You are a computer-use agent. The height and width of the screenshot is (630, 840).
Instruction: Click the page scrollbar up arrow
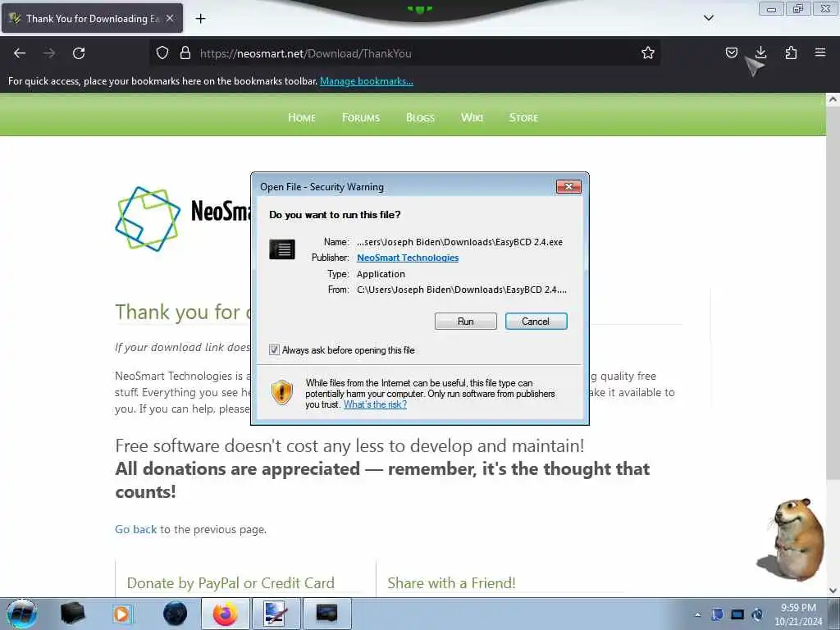(833, 99)
